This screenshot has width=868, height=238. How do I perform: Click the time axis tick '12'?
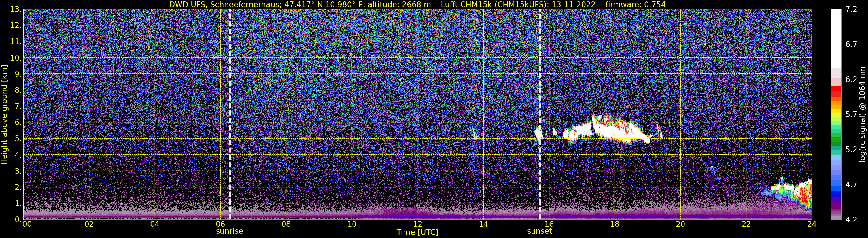click(x=417, y=224)
